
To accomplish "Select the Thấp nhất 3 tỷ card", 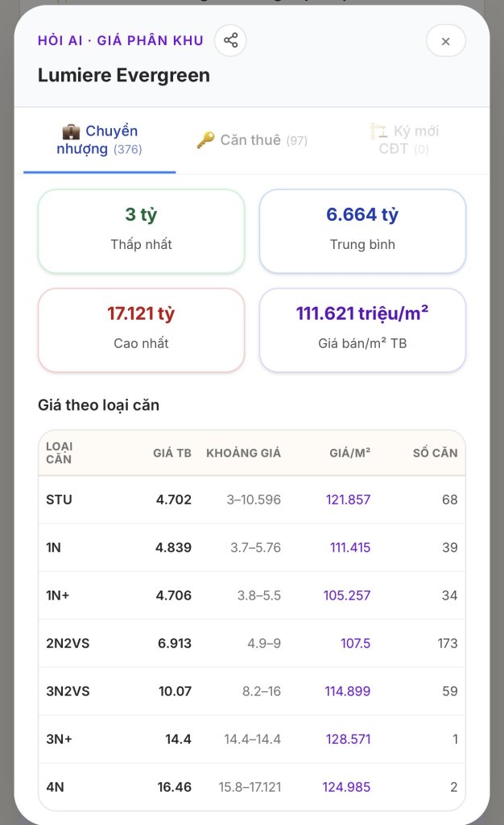I will (x=142, y=231).
